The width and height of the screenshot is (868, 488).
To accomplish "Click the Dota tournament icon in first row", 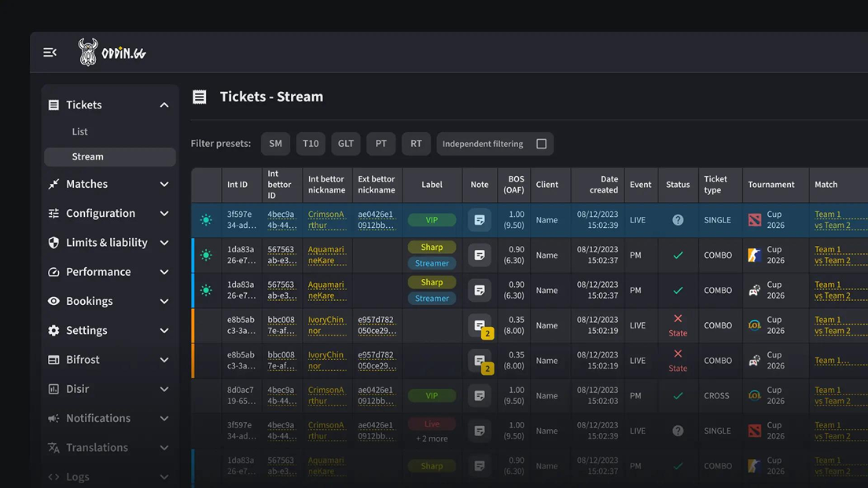I will tap(755, 220).
